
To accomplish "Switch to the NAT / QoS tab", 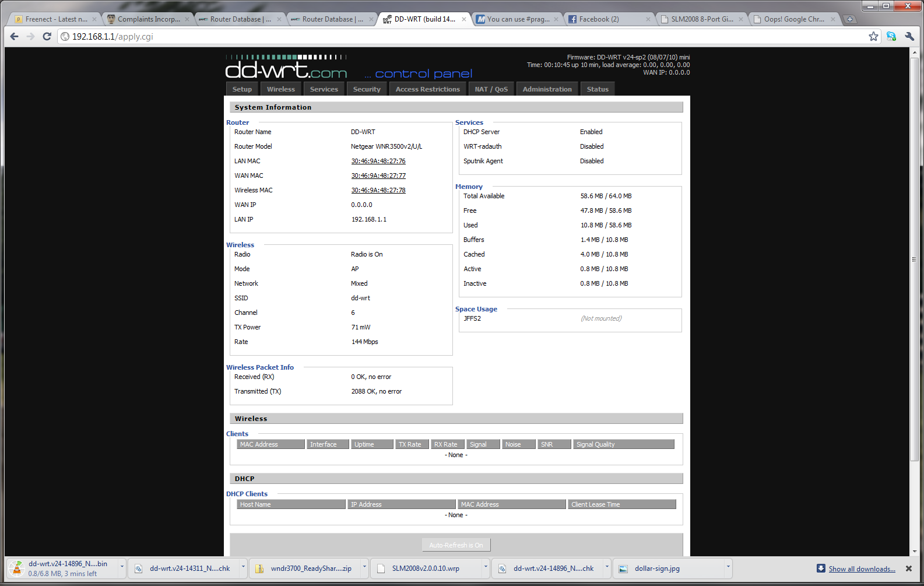I will tap(491, 89).
